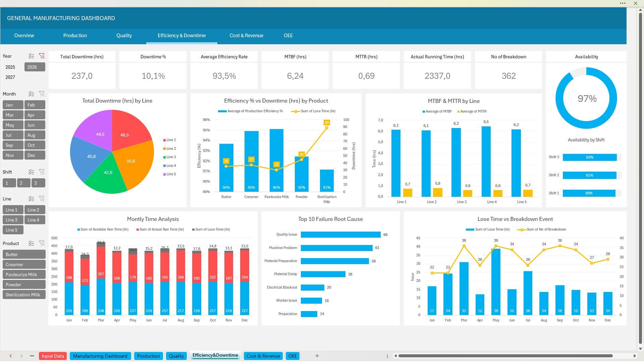Filter by Shift 2 in Shift slicer

tap(23, 183)
